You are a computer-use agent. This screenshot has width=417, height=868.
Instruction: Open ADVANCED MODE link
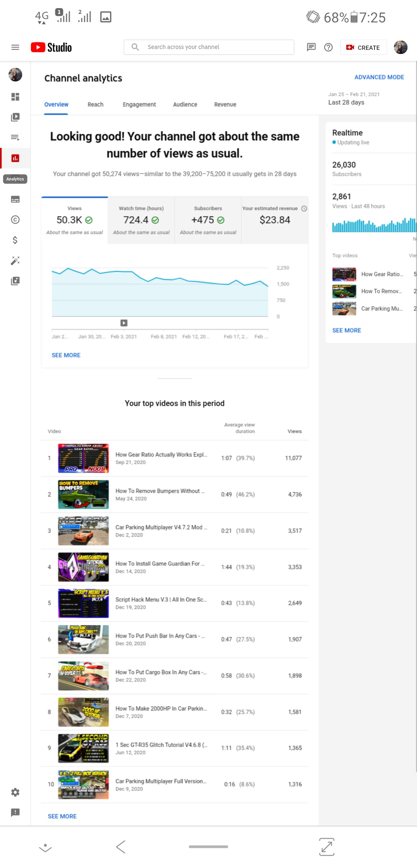379,77
